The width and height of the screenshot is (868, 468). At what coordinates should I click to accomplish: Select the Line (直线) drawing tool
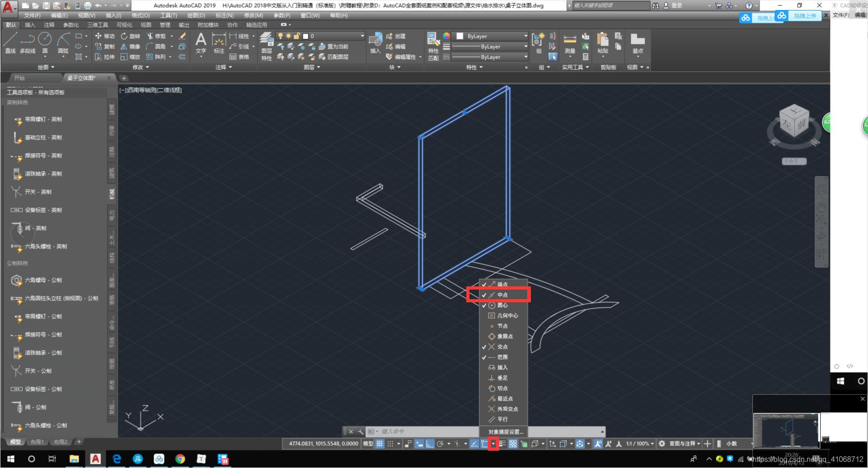click(10, 43)
